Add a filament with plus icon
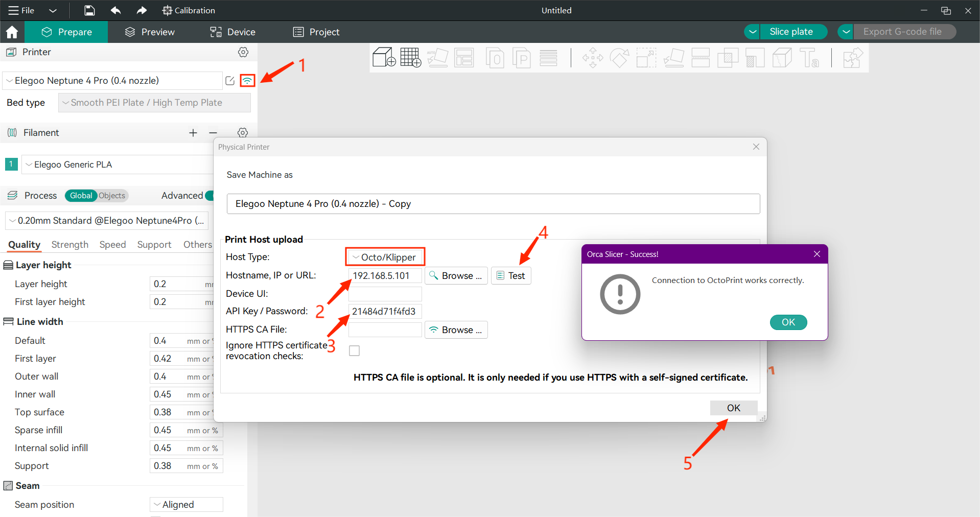 [193, 133]
